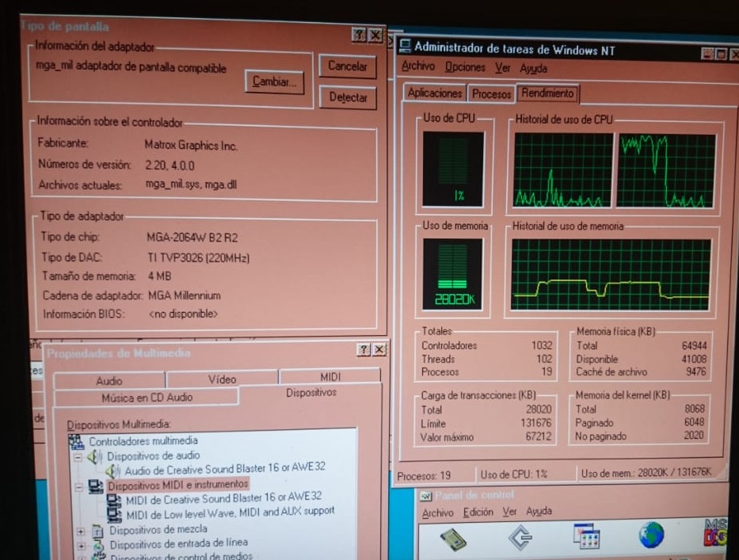Click the Detectar button
Screen dimensions: 739x560
(348, 97)
